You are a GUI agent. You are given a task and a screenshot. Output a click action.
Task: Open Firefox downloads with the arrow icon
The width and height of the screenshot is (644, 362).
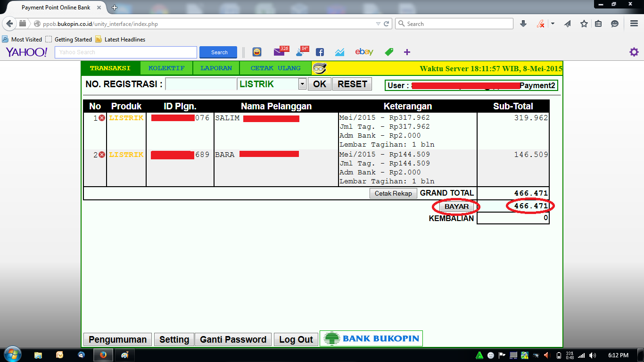tap(523, 23)
